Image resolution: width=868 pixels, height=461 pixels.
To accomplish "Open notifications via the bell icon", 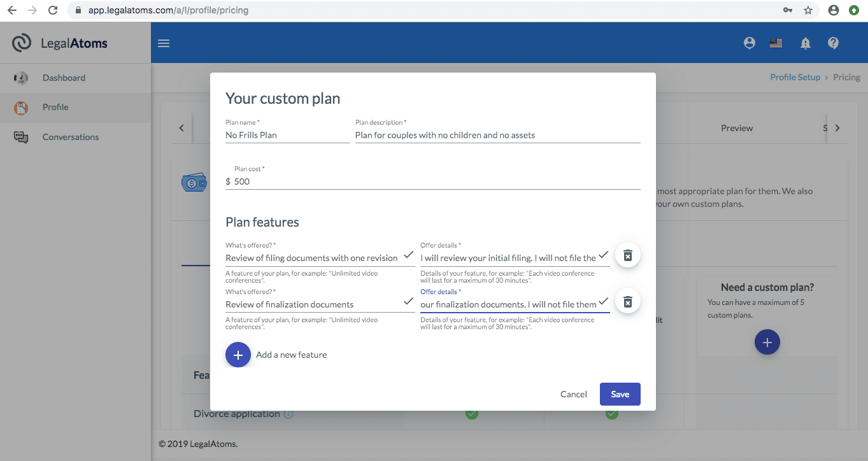I will click(805, 43).
